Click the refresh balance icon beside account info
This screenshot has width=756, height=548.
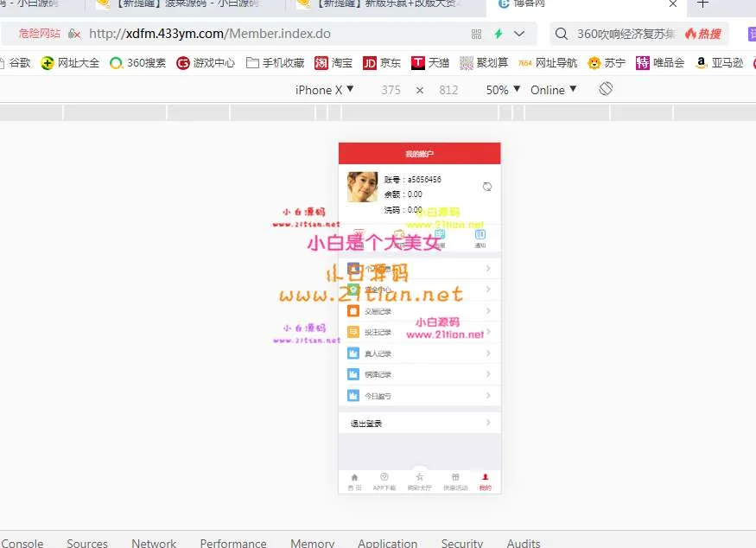pos(487,187)
